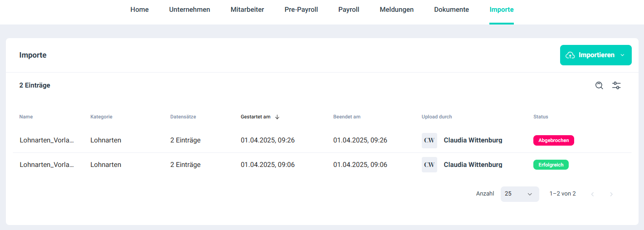Screen dimensions: 644x230
Task: Sort by the Name column header
Action: [x=26, y=117]
